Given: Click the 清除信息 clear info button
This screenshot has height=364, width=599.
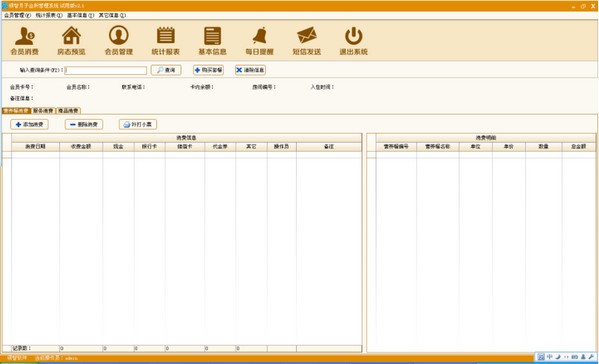Looking at the screenshot, I should [250, 70].
